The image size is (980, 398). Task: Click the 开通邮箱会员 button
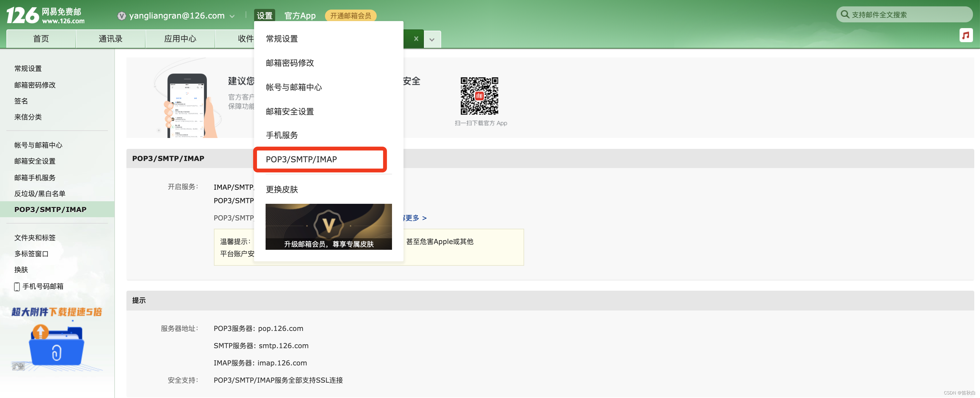point(350,16)
